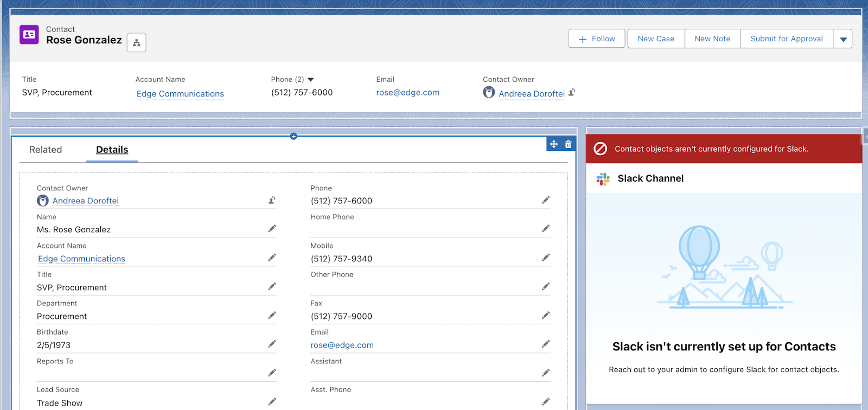Select the Details tab

tap(112, 150)
